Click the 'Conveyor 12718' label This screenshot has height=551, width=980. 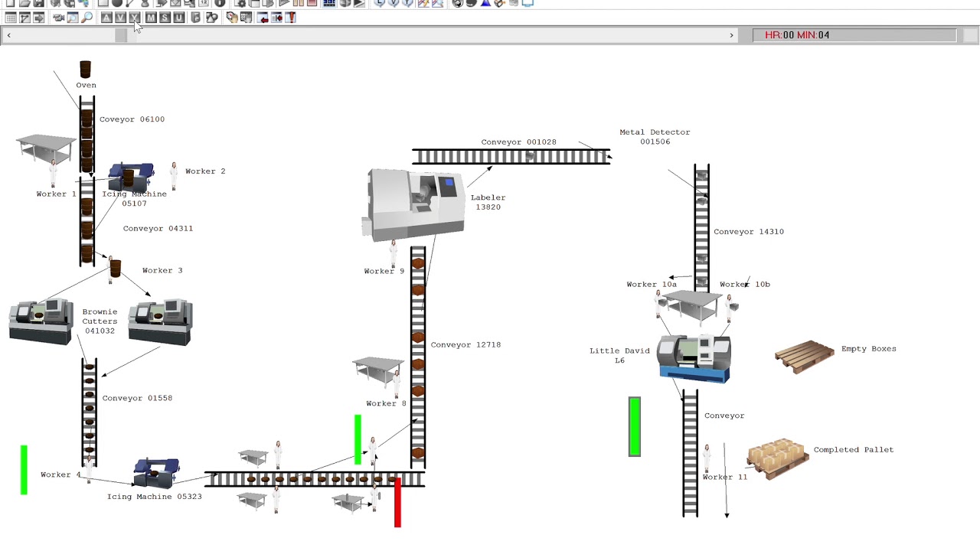(x=465, y=345)
